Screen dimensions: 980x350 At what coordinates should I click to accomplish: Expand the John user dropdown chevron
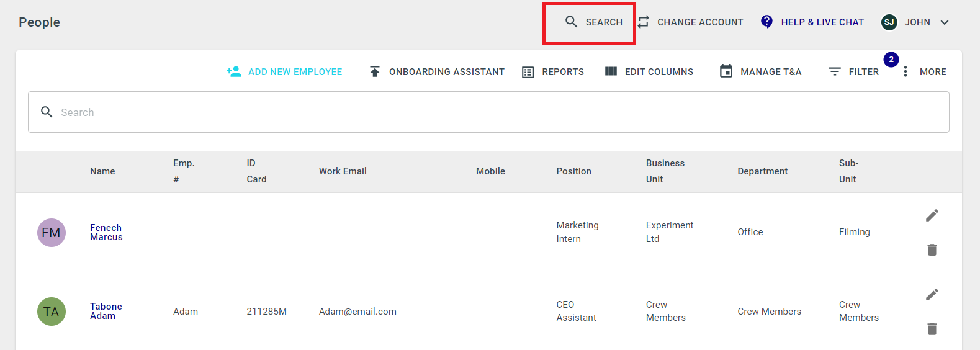click(x=945, y=22)
